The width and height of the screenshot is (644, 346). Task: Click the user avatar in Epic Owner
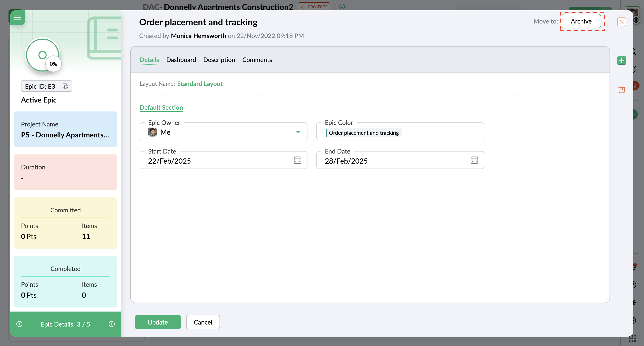(x=152, y=132)
